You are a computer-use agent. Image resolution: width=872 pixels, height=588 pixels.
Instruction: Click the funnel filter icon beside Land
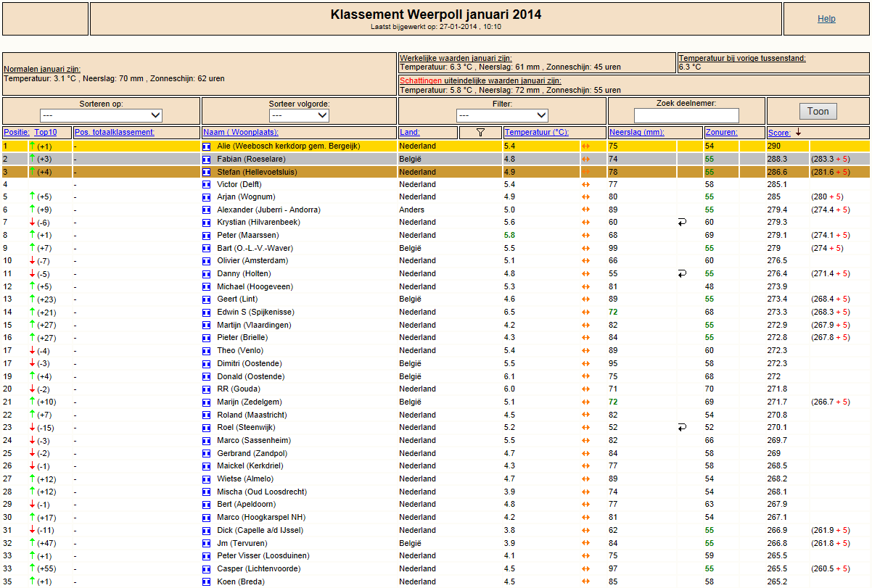480,132
